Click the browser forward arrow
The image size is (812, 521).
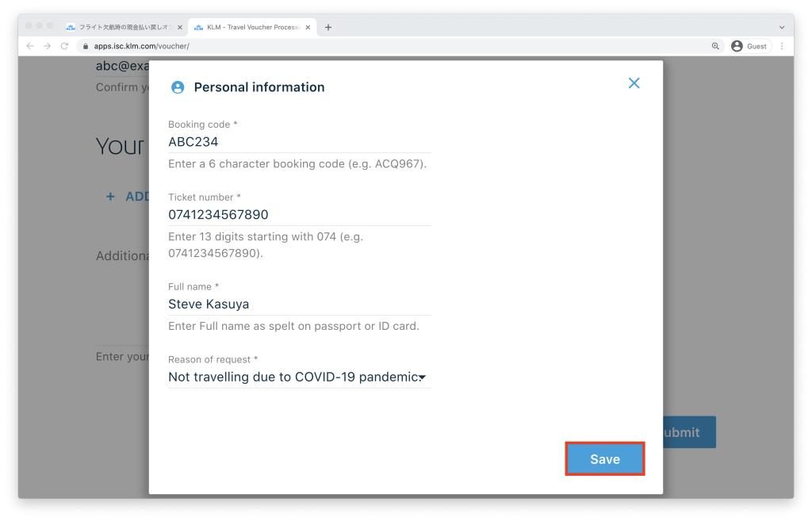47,46
